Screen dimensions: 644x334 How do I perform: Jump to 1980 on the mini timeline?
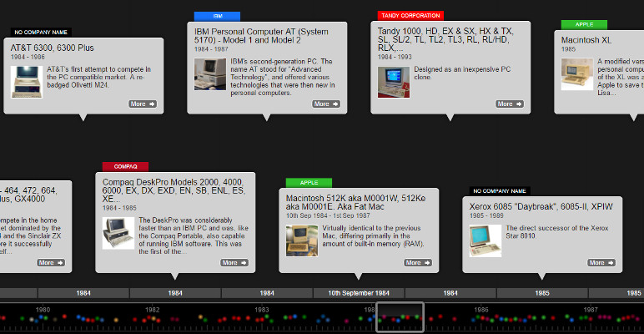click(x=43, y=310)
